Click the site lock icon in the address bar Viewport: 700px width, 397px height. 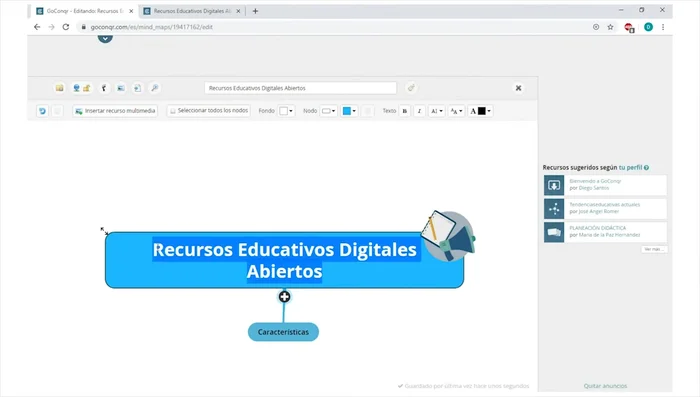click(83, 27)
